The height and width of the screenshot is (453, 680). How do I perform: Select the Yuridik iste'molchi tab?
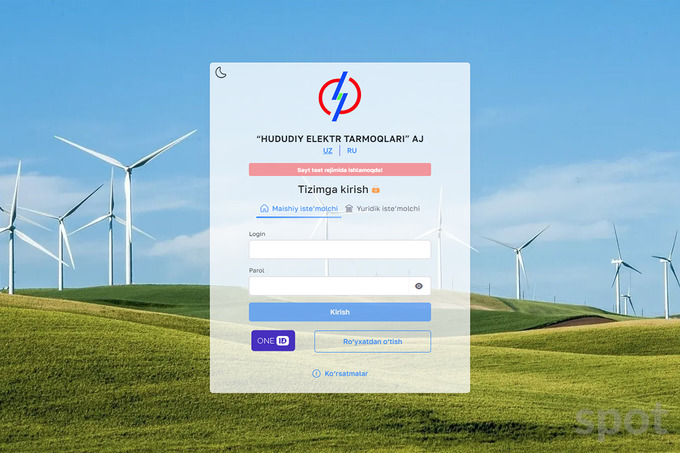click(382, 209)
